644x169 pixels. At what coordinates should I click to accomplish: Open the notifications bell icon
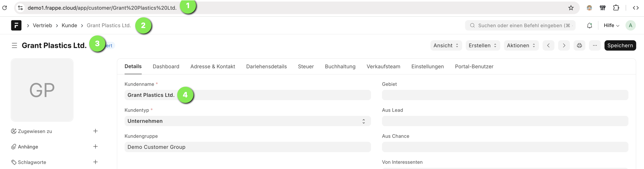[589, 25]
